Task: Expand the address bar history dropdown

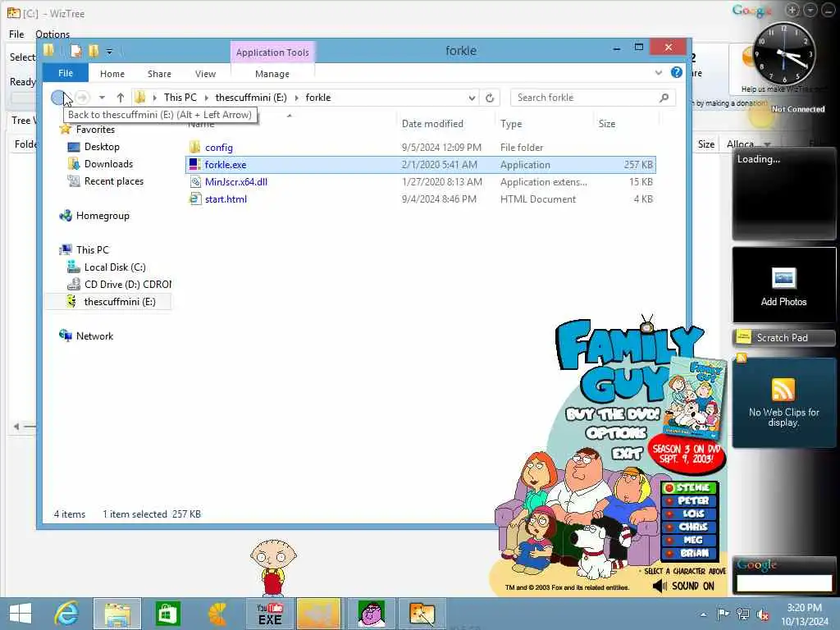Action: click(472, 98)
